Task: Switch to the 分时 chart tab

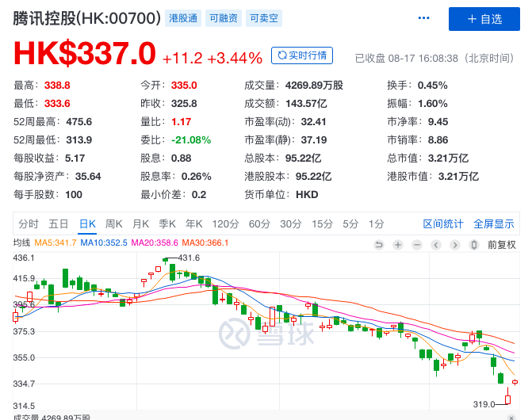Action: click(29, 224)
